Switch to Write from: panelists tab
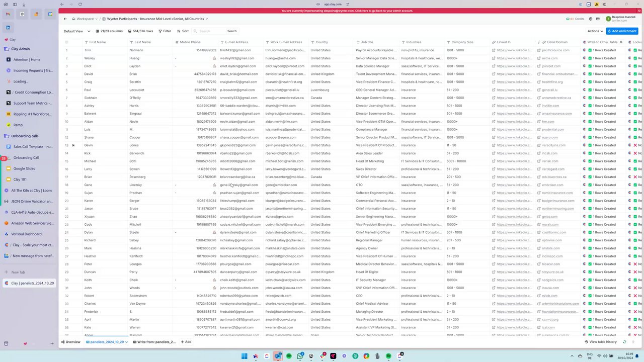The height and width of the screenshot is (362, 644). point(153,342)
